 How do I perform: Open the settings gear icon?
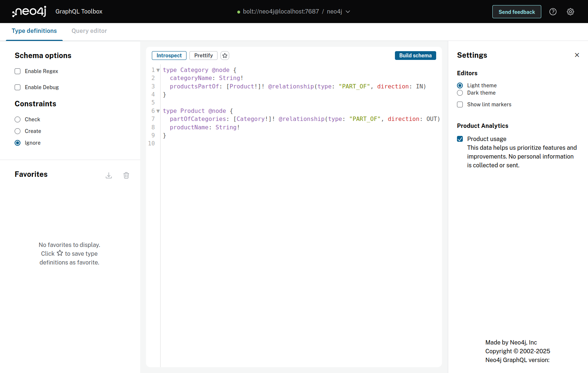(570, 12)
